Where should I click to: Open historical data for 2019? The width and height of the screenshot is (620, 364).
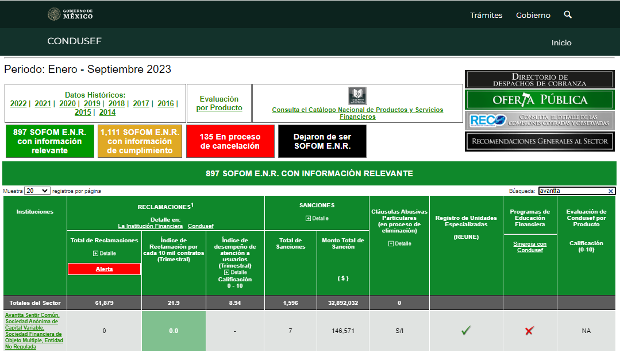pos(92,103)
